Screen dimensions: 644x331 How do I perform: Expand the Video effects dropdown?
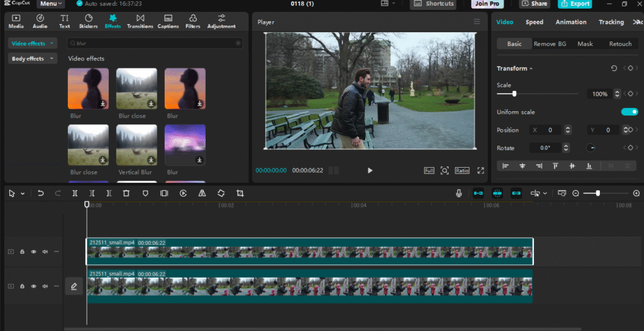click(x=33, y=43)
